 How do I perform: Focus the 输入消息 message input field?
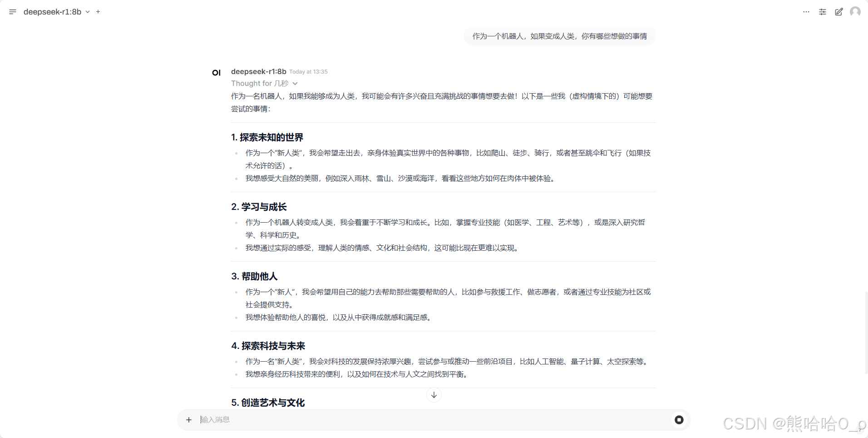pos(434,420)
